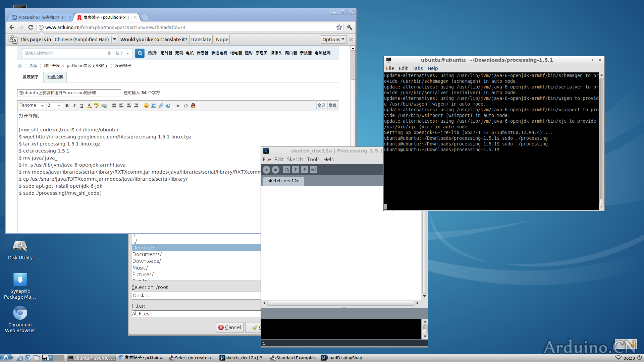Click the pcDuino专区 breadcrumb link
This screenshot has width=644, height=362.
[x=87, y=66]
